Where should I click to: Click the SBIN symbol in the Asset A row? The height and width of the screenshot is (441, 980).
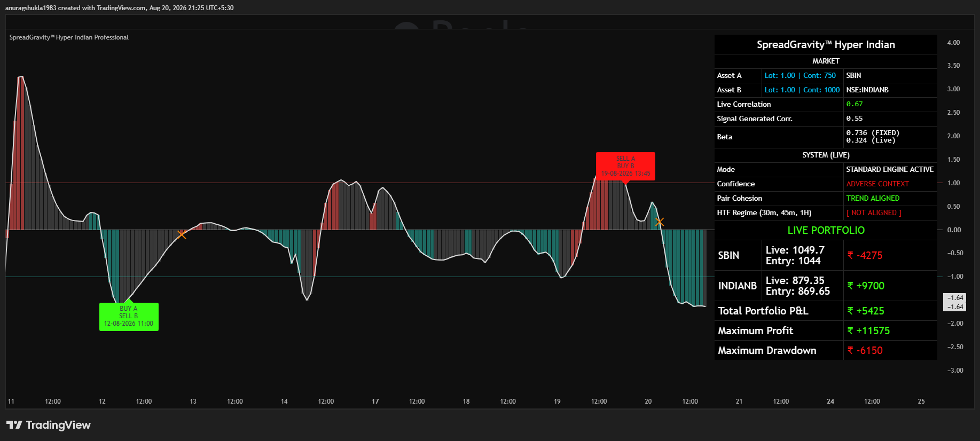pyautogui.click(x=853, y=76)
